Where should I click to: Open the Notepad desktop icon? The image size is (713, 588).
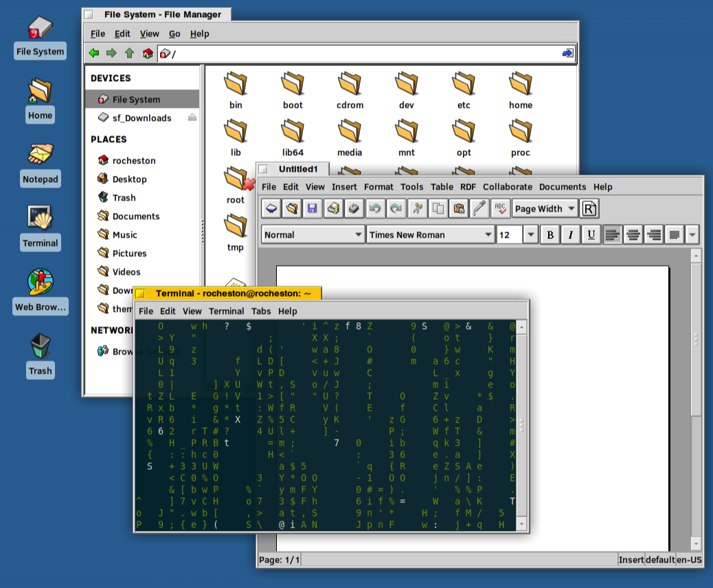40,164
